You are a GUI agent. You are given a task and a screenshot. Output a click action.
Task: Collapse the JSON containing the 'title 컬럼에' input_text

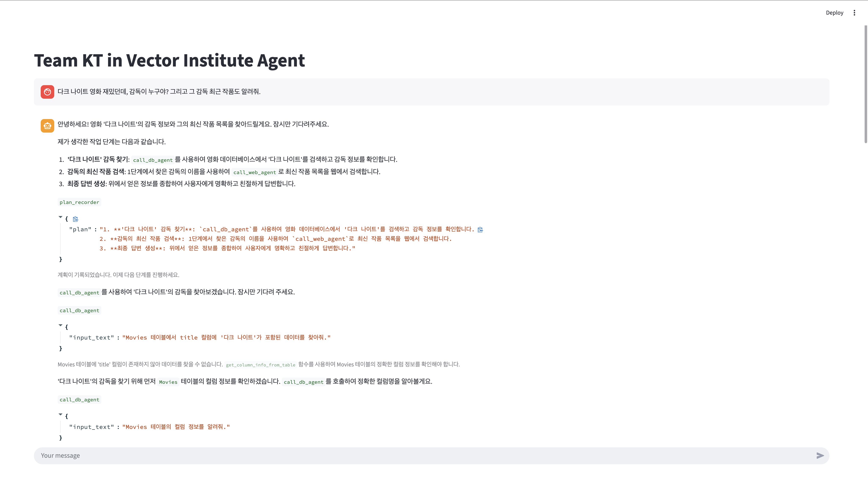61,325
